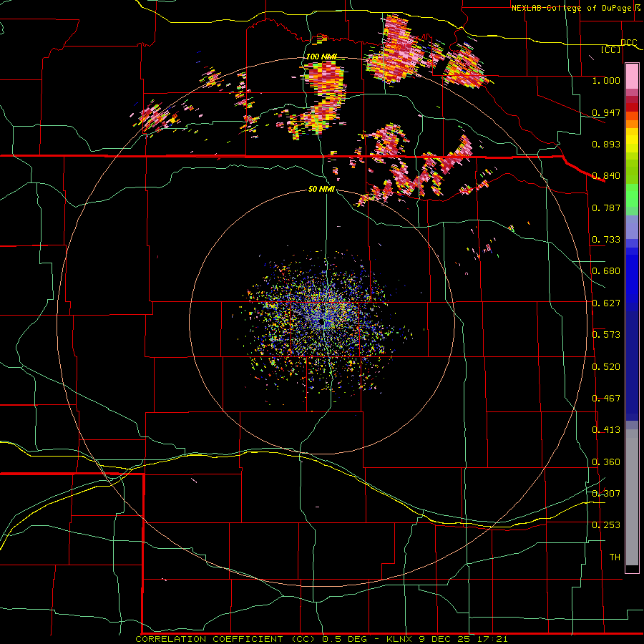The width and height of the screenshot is (644, 644).
Task: Click the 1.000 value on color scale
Action: 606,80
